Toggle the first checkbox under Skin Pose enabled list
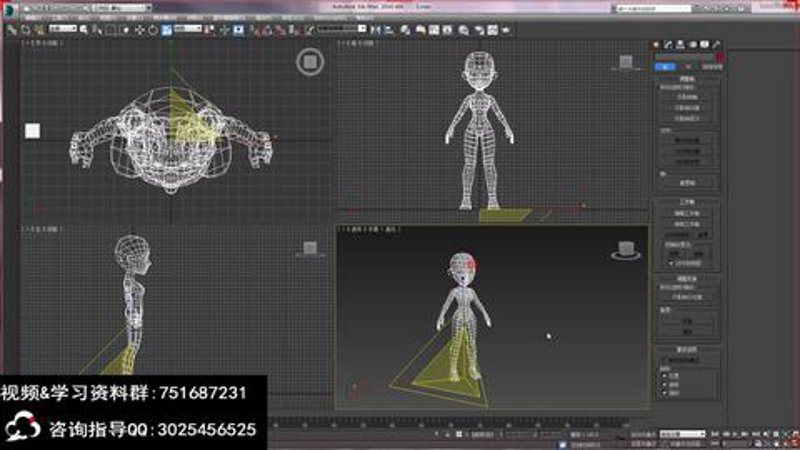Image resolution: width=800 pixels, height=450 pixels. click(664, 376)
